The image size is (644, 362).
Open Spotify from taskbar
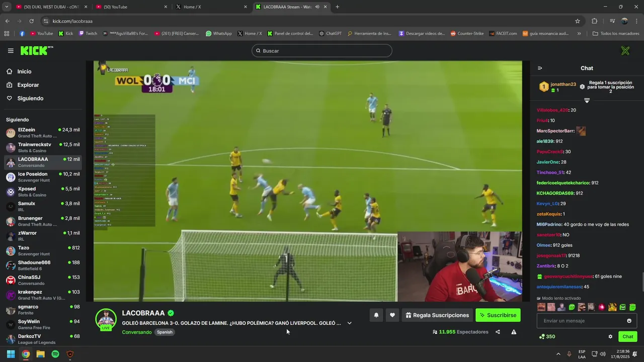pyautogui.click(x=55, y=354)
